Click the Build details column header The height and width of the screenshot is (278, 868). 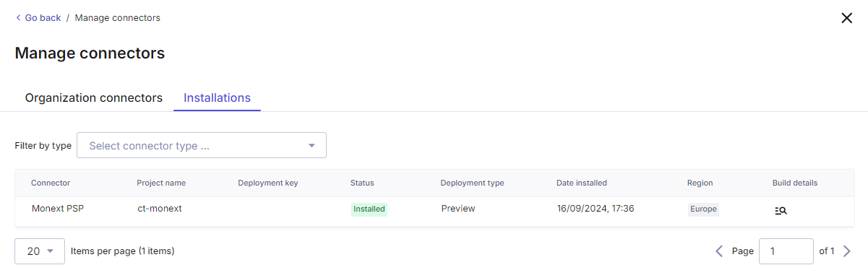[795, 183]
